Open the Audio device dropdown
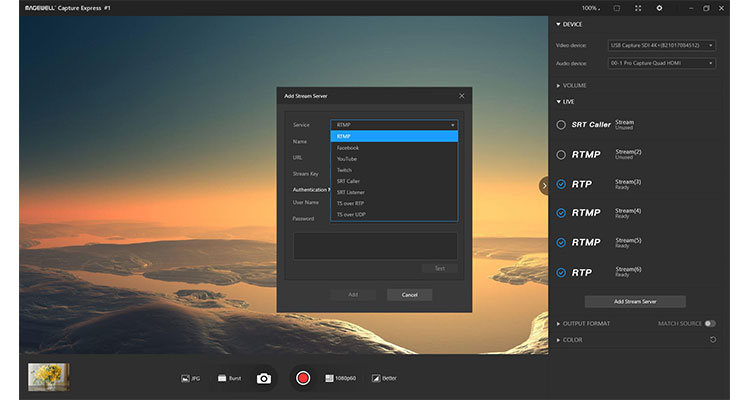 662,63
